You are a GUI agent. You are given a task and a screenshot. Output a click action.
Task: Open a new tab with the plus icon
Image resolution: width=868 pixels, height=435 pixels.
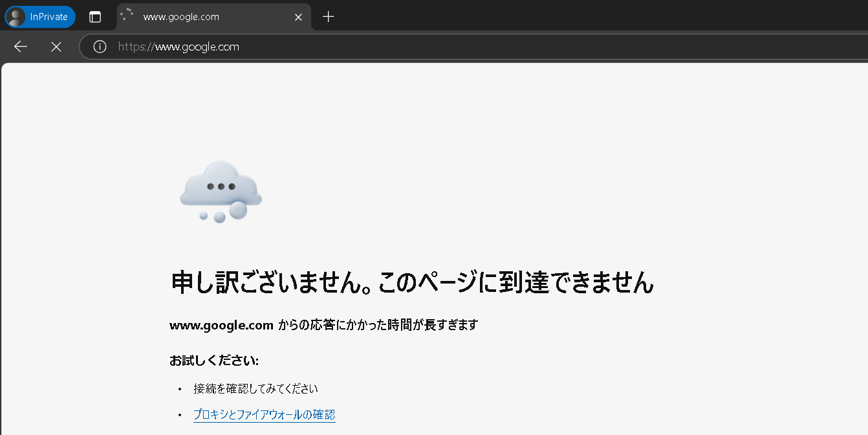click(328, 17)
